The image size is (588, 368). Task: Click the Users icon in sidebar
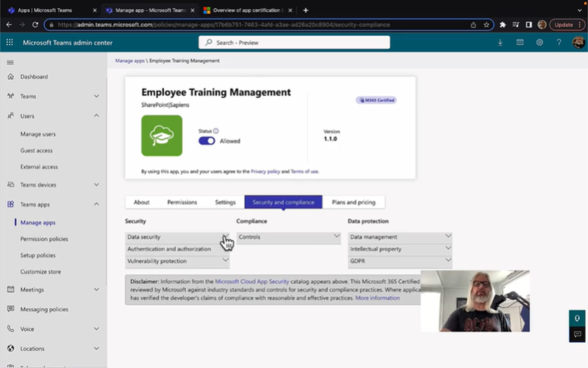point(11,115)
